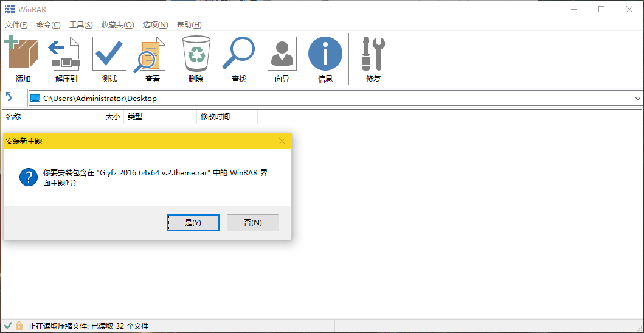
Task: Open the Options (选项) menu
Action: click(155, 25)
